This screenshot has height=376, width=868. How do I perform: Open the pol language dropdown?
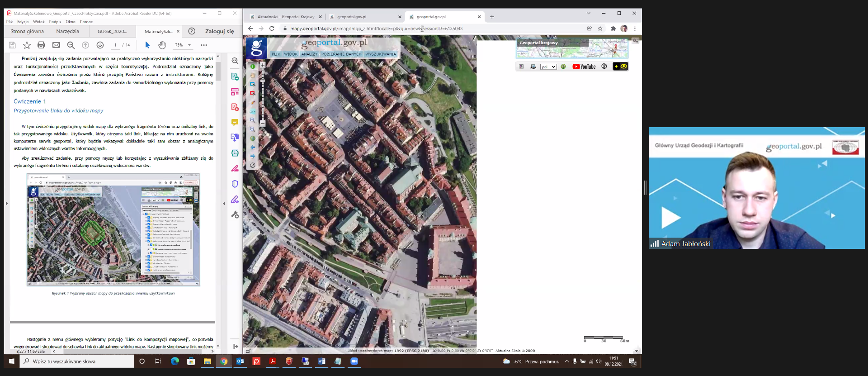tap(548, 67)
